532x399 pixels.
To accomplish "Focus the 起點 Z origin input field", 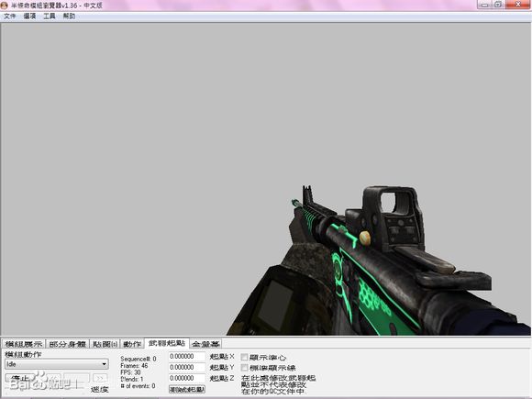I will pyautogui.click(x=187, y=378).
